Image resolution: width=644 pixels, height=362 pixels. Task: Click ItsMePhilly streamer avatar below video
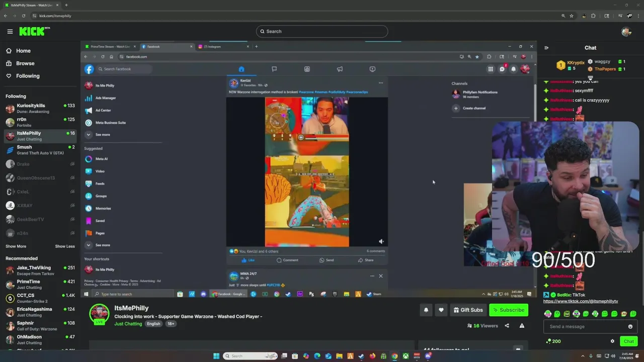click(x=99, y=314)
